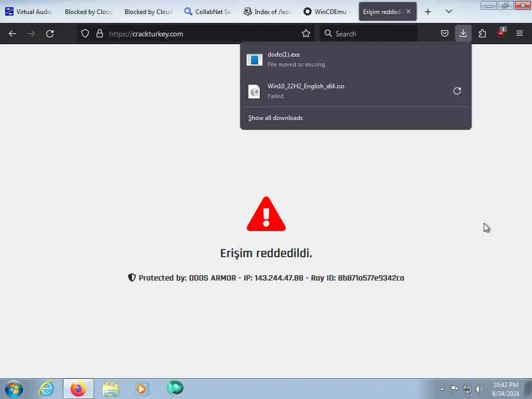Image resolution: width=532 pixels, height=399 pixels.
Task: Switch to the Index of /isos tab
Action: click(x=268, y=11)
